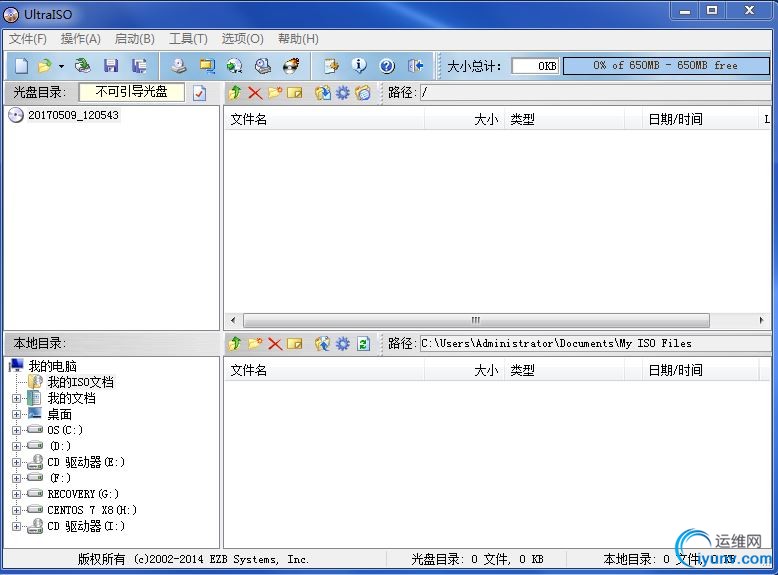
Task: Click the image properties info icon
Action: tap(359, 65)
